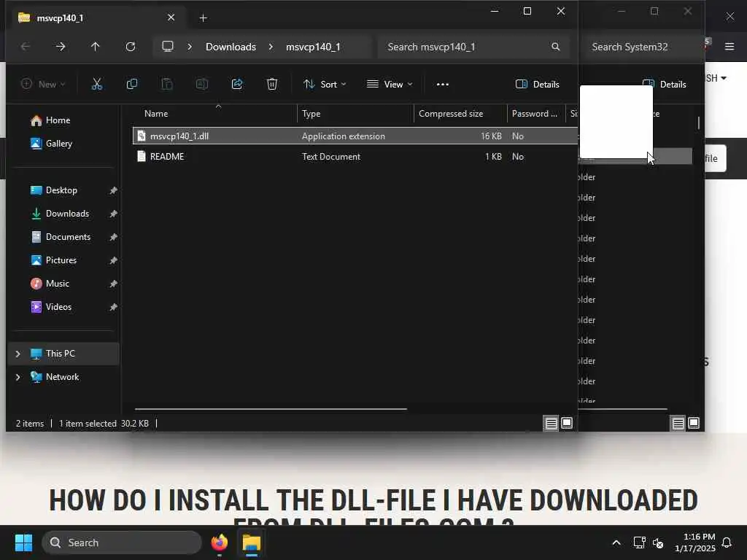This screenshot has height=560, width=747.
Task: Click chevron after PC icon in address bar
Action: coord(190,47)
